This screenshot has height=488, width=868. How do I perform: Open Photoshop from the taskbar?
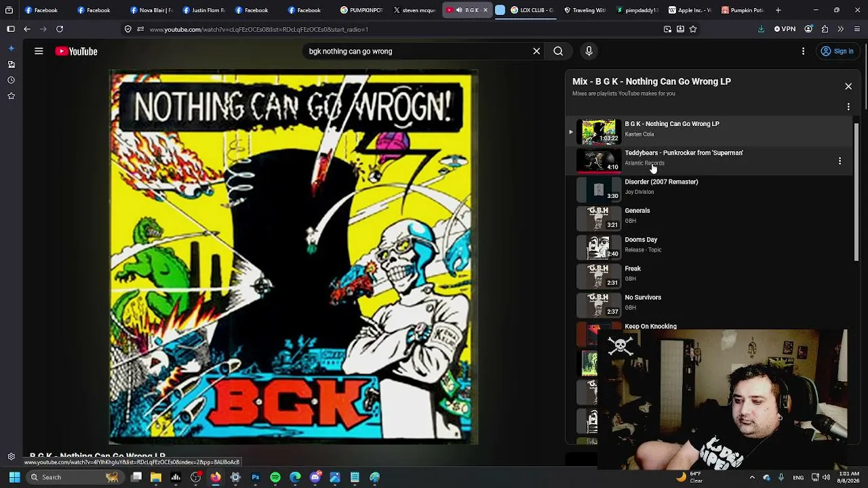[256, 477]
